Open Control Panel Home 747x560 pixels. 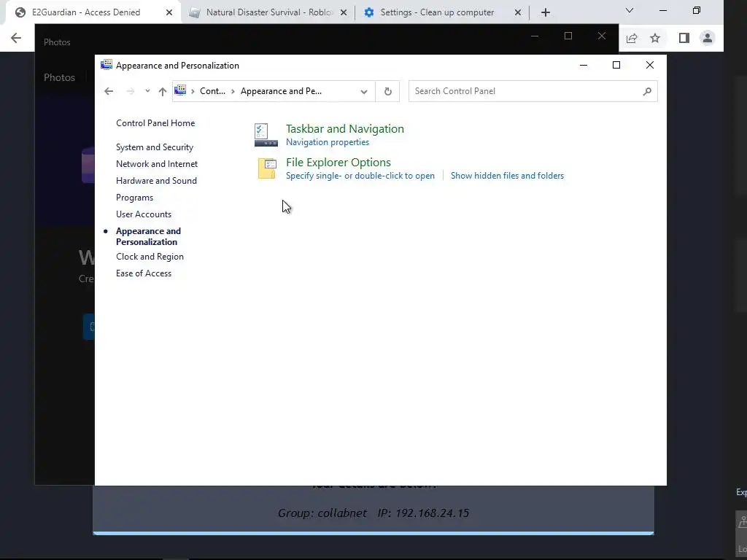(155, 122)
